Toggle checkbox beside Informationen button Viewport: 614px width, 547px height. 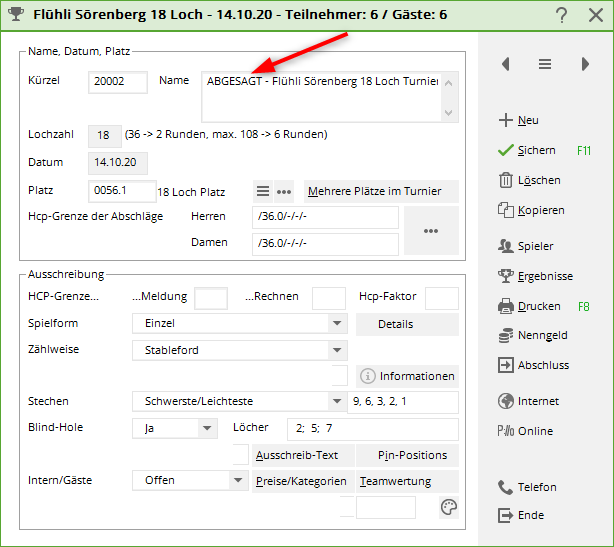[340, 376]
